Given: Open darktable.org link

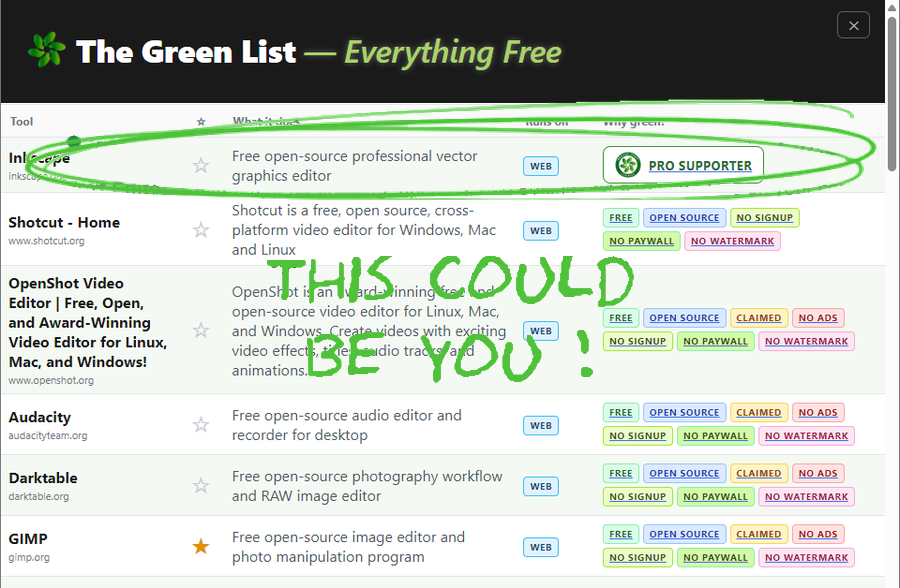Looking at the screenshot, I should pos(39,497).
